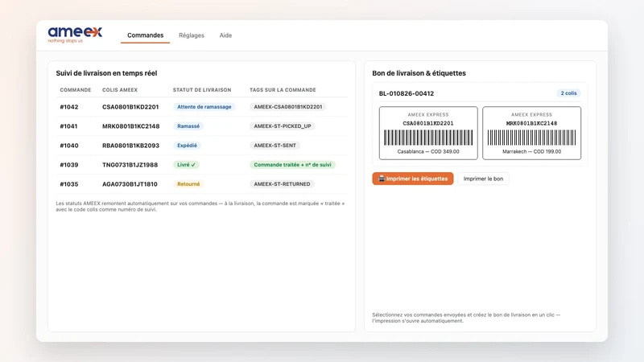Click the 2 colis badge
Screen dimensions: 644x362
coord(568,93)
